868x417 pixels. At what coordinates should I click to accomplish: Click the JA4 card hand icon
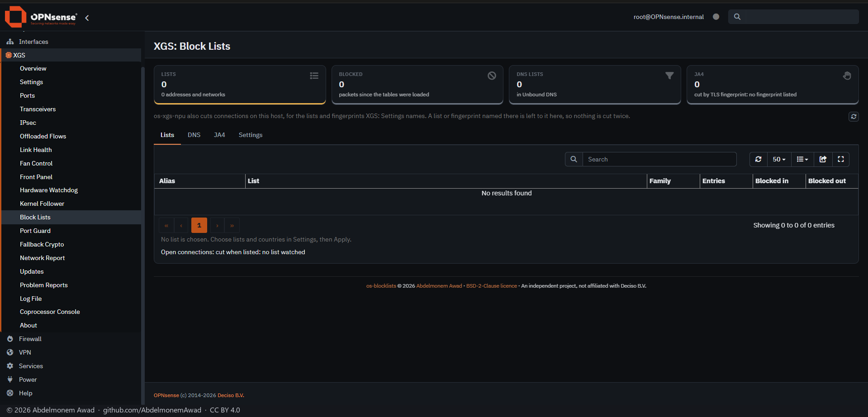pos(847,76)
